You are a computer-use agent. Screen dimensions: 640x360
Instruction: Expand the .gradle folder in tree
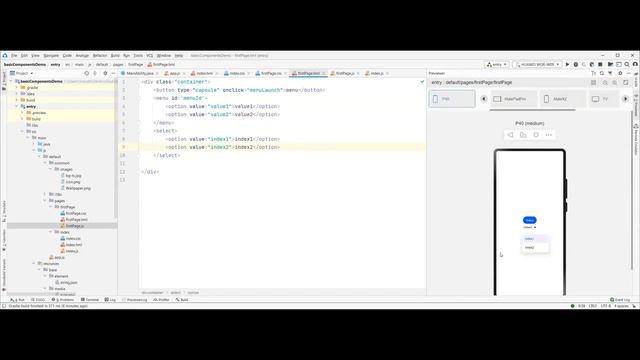[17, 88]
